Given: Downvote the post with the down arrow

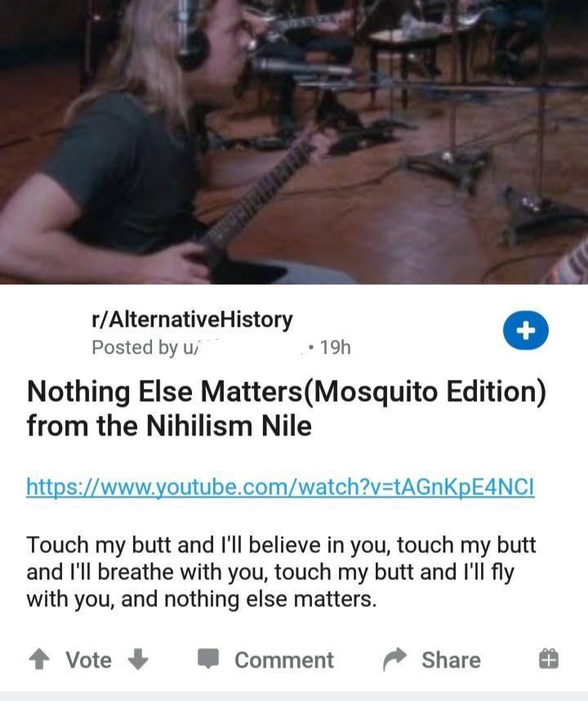Looking at the screenshot, I should click(x=138, y=659).
